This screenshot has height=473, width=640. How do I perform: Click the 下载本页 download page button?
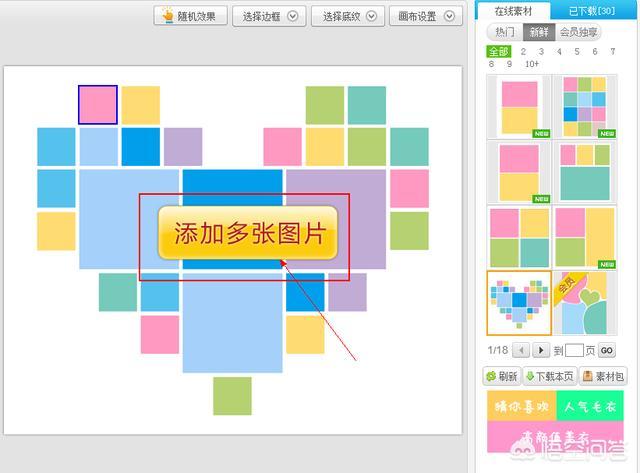(549, 376)
